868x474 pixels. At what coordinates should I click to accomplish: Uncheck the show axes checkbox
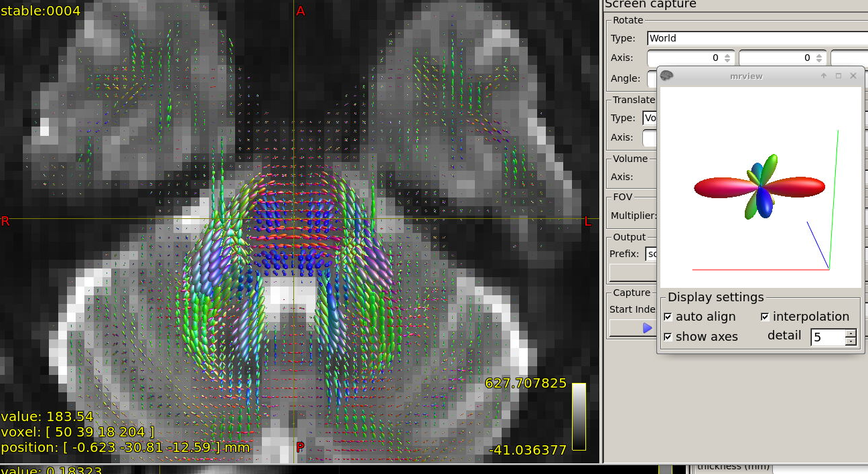point(668,337)
